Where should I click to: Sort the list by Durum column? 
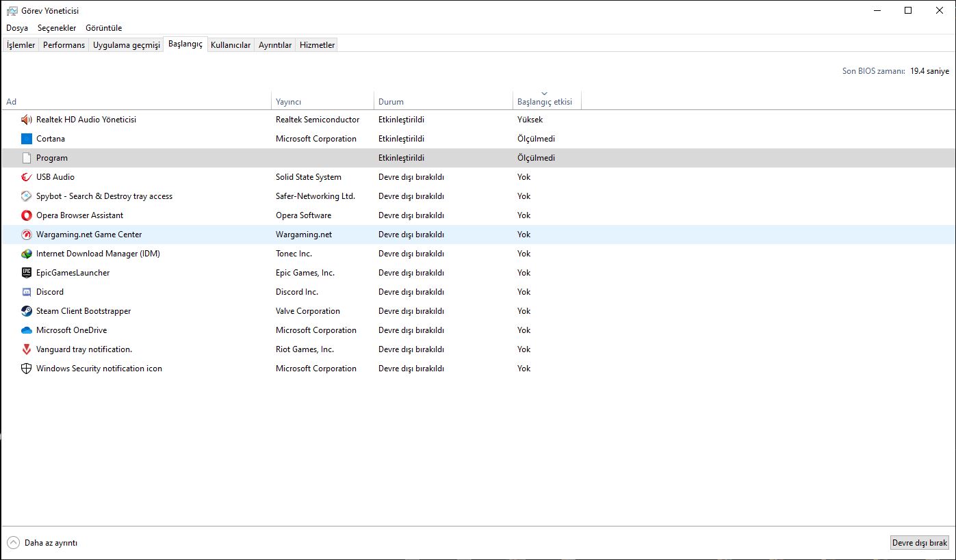coord(391,102)
